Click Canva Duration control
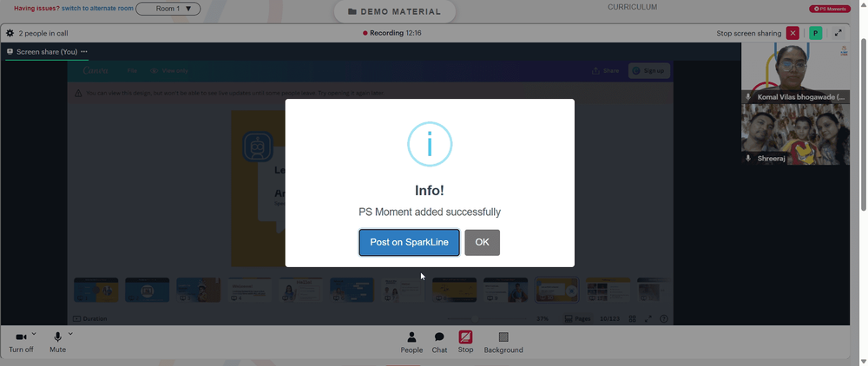 pos(89,319)
